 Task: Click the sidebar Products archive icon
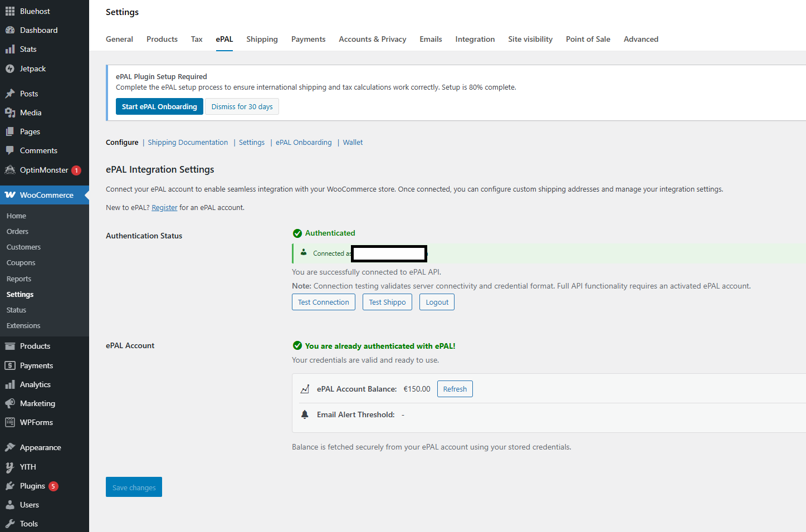[10, 346]
